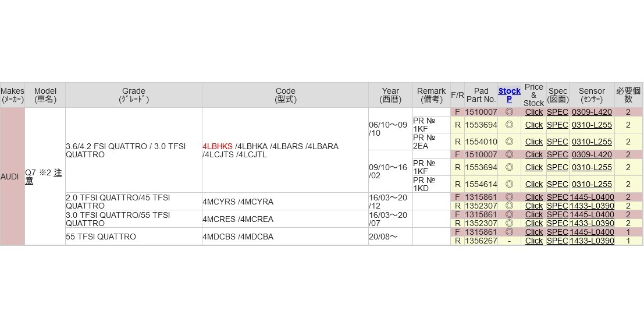Open sensor 0309-L420 in the top row
This screenshot has width=644, height=328.
pos(592,112)
